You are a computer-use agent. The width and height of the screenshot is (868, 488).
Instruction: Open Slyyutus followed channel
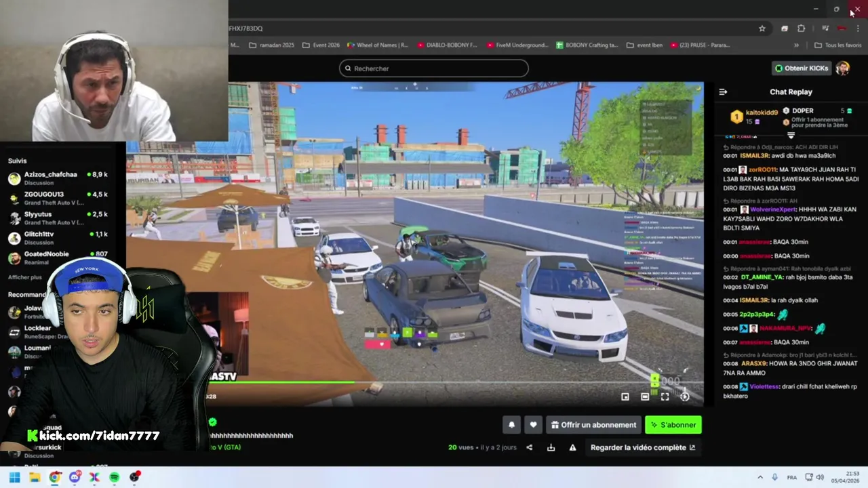pyautogui.click(x=58, y=218)
